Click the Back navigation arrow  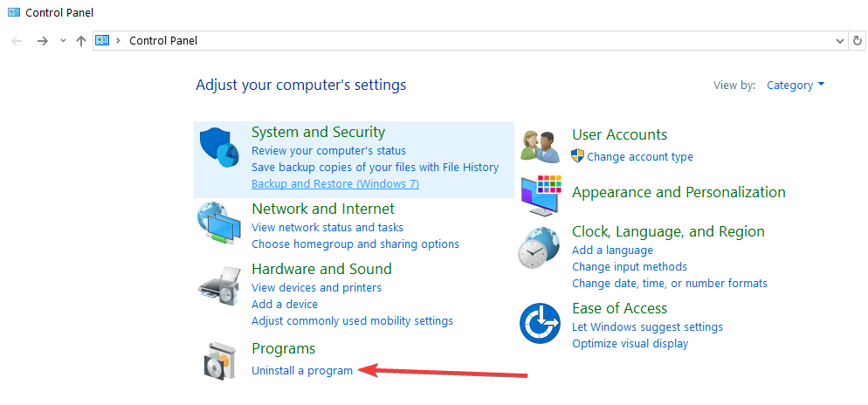17,41
